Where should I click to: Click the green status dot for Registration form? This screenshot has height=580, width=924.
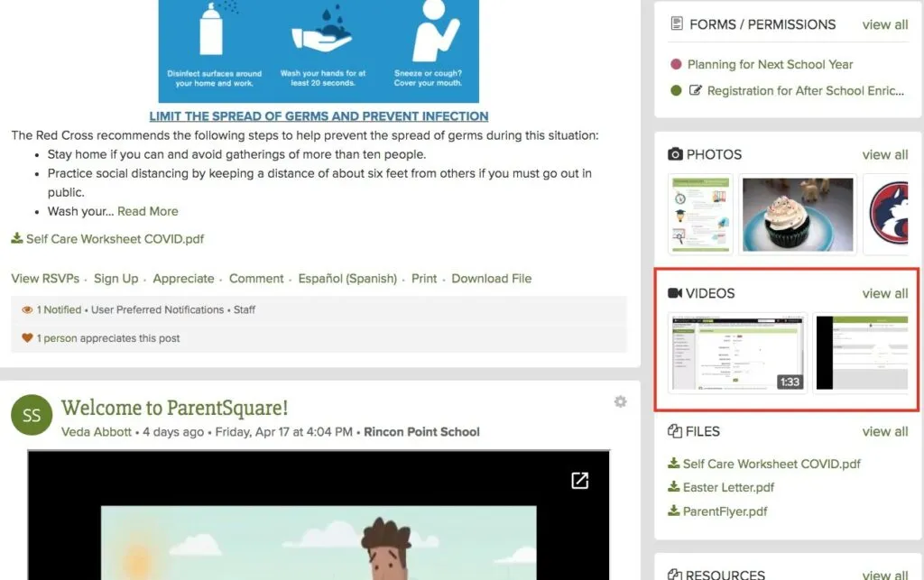pos(676,90)
